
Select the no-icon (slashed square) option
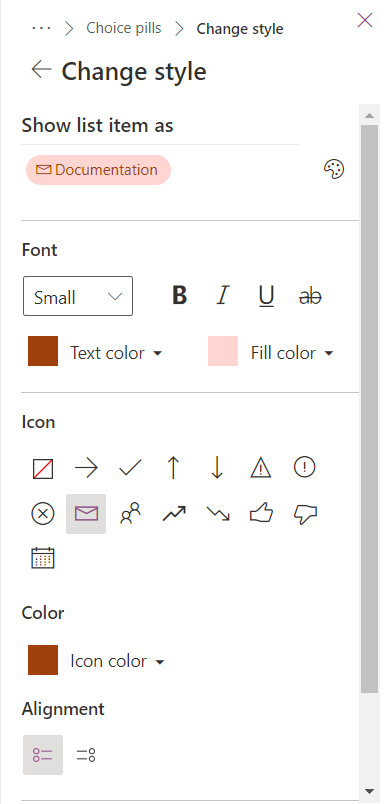pyautogui.click(x=43, y=469)
